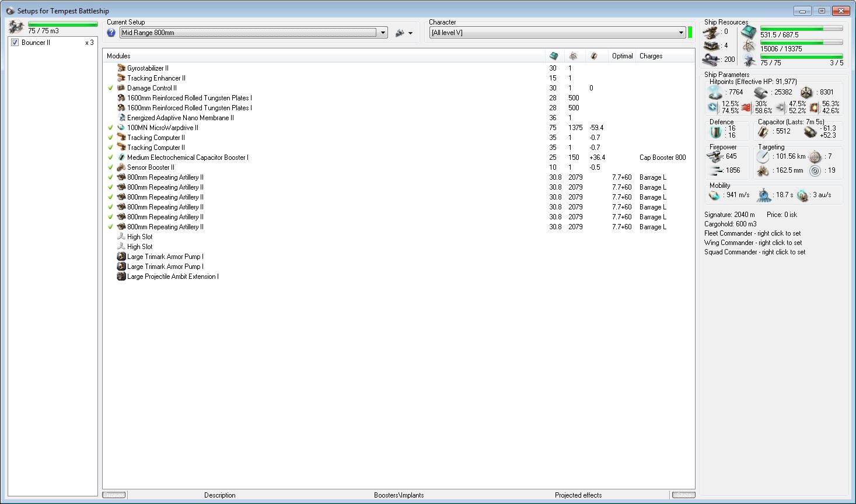Click the velocity icon showing 941 m/s

point(714,195)
